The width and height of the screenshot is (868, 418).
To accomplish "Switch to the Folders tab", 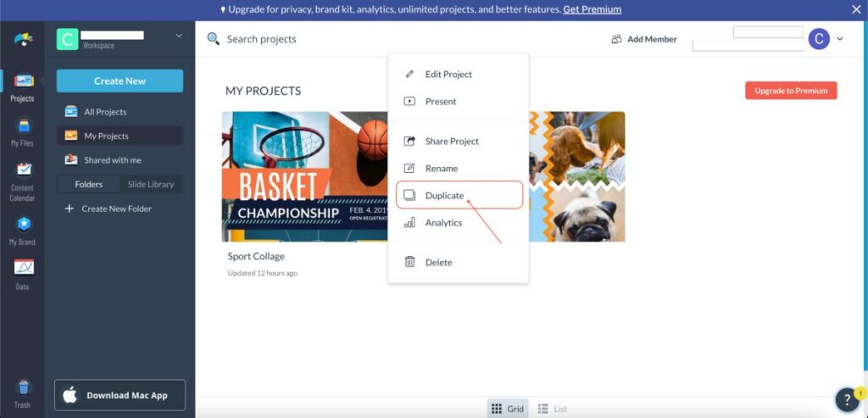I will pos(88,184).
